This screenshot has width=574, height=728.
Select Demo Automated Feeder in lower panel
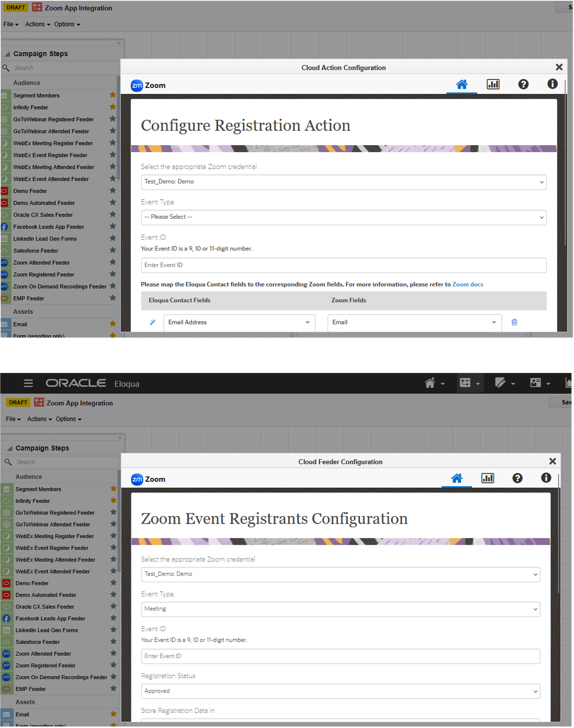[46, 595]
